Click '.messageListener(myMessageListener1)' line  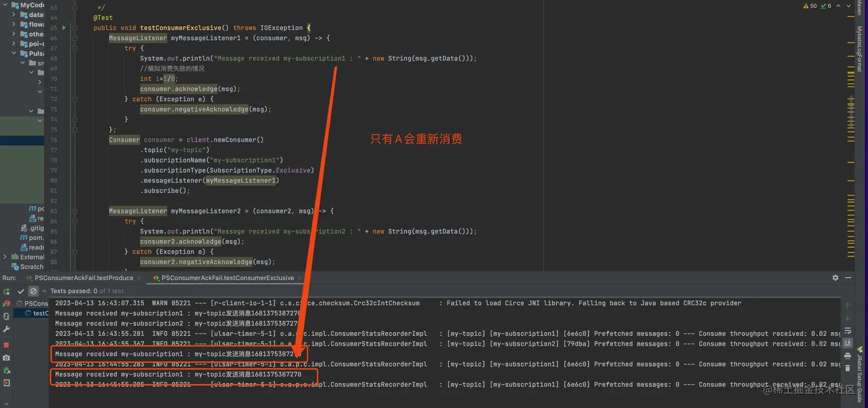[210, 181]
